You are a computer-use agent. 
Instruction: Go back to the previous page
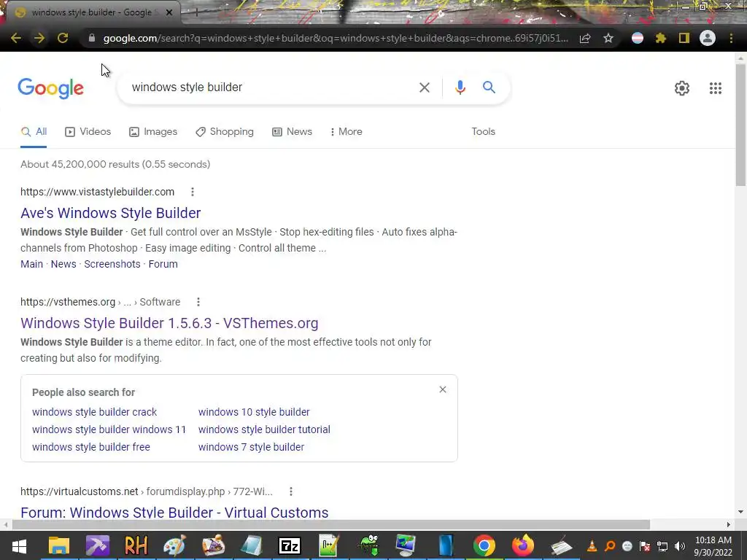16,38
